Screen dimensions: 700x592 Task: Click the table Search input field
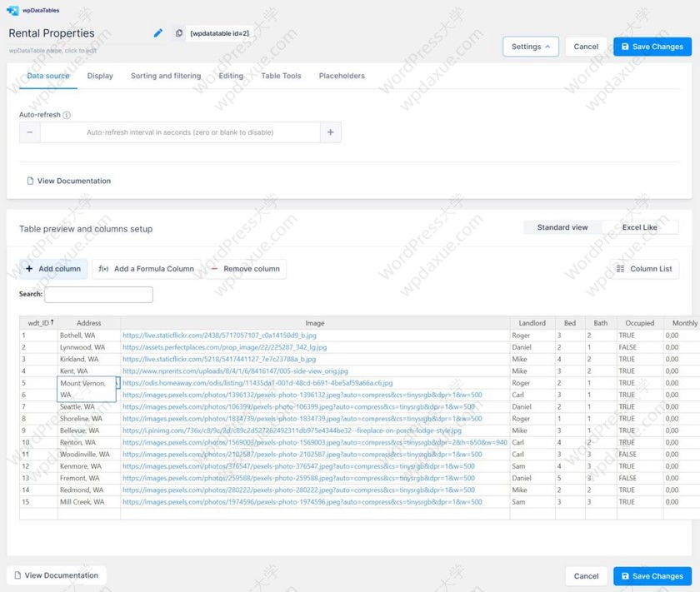[98, 295]
